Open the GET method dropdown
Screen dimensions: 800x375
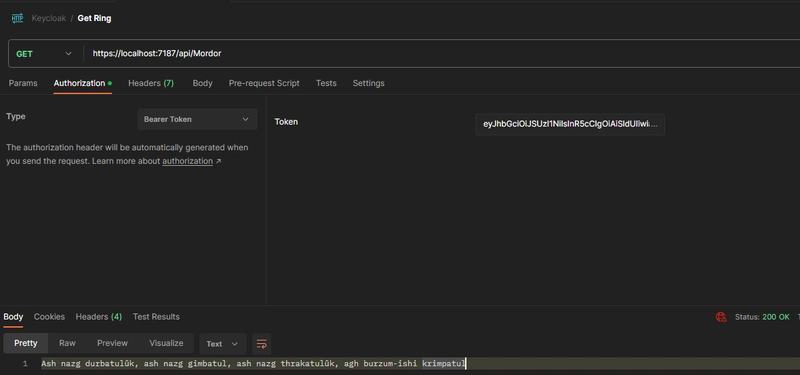coord(44,54)
